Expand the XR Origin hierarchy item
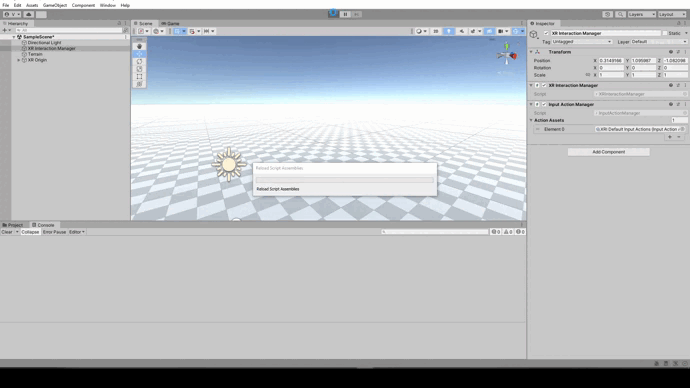The image size is (690, 388). tap(18, 60)
